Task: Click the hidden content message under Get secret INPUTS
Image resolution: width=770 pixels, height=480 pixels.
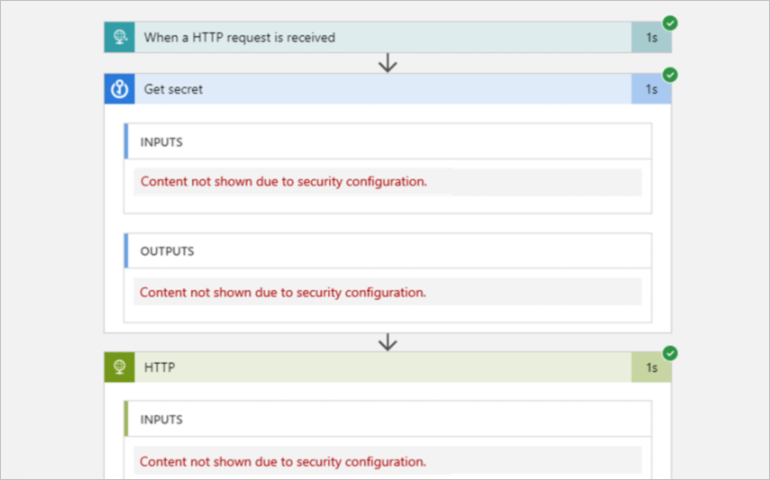Action: 284,182
